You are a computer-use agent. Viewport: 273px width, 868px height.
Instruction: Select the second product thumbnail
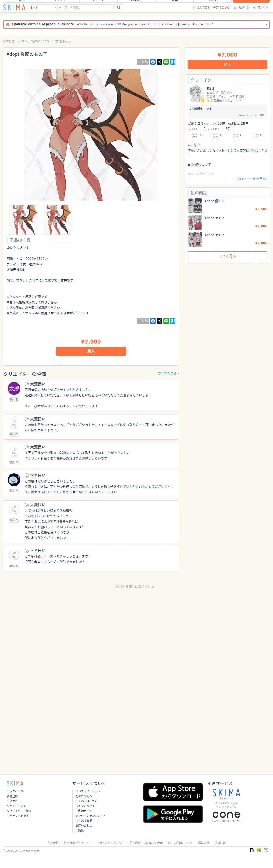click(x=57, y=220)
